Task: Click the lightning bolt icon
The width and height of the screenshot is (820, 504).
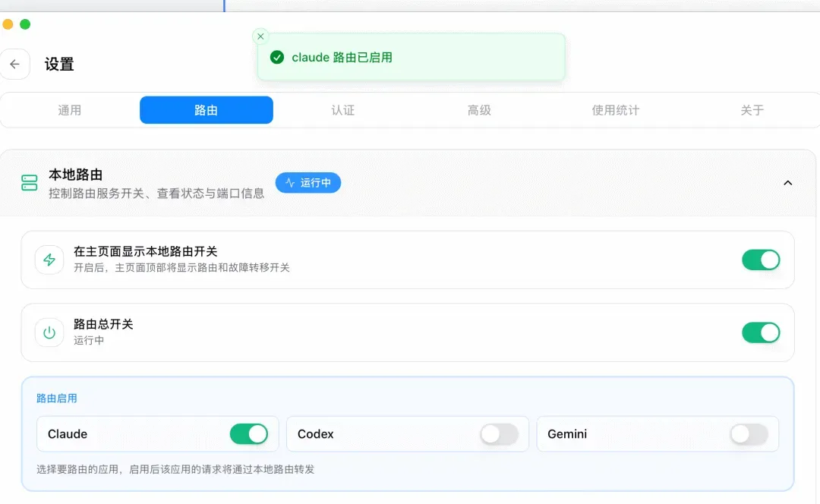Action: (x=49, y=260)
